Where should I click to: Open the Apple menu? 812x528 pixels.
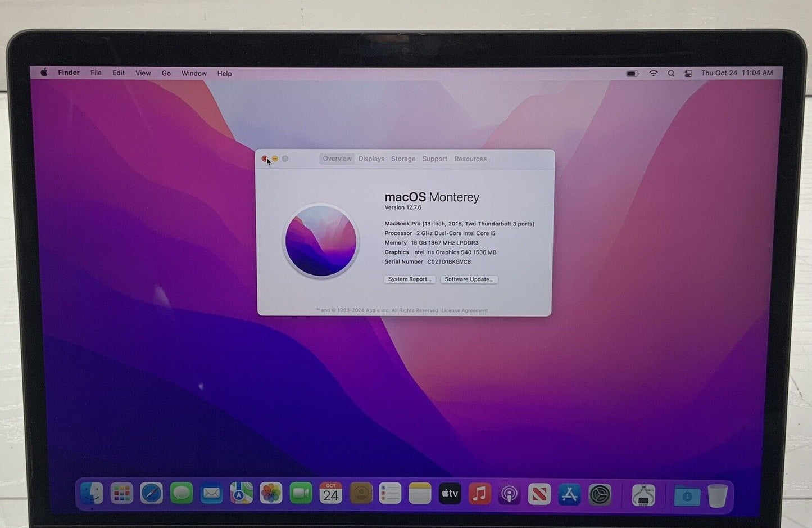click(x=44, y=73)
